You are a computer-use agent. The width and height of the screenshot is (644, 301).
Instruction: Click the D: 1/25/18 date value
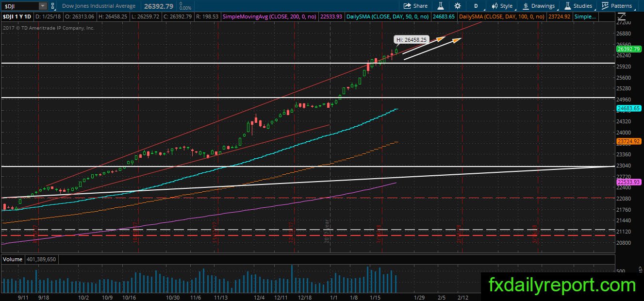tap(50, 17)
